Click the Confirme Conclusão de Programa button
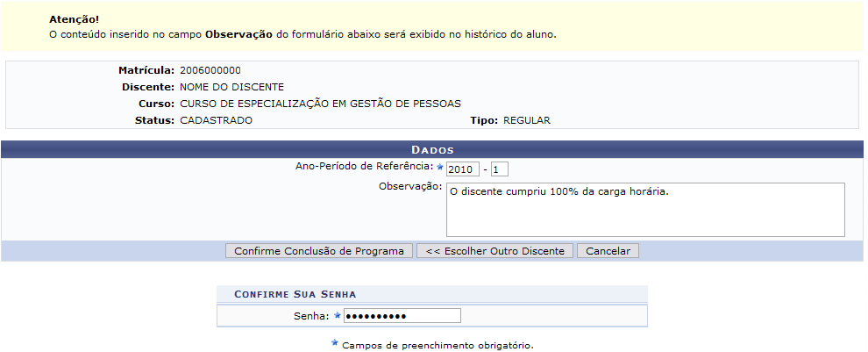This screenshot has width=868, height=352. coord(319,251)
